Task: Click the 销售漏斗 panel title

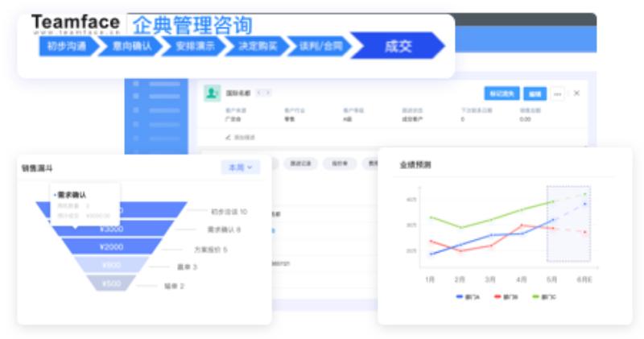Action: click(37, 168)
